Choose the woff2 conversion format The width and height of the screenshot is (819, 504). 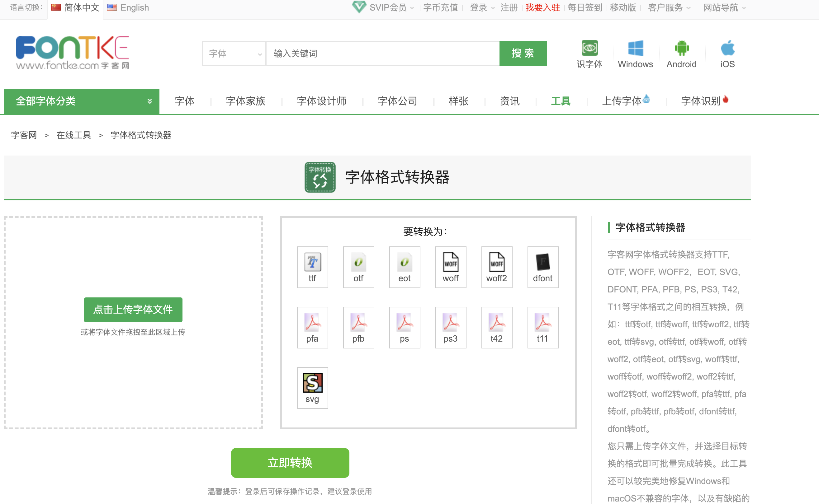pos(496,267)
